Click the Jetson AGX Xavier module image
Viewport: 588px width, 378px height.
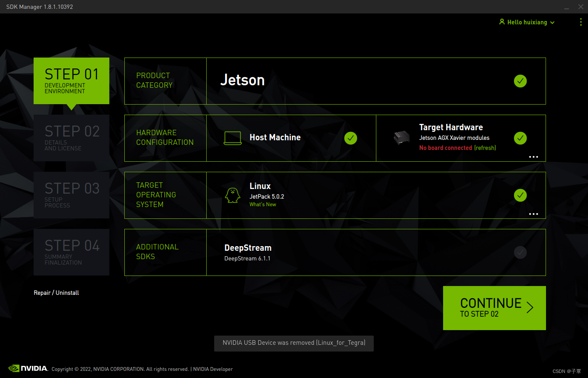402,137
